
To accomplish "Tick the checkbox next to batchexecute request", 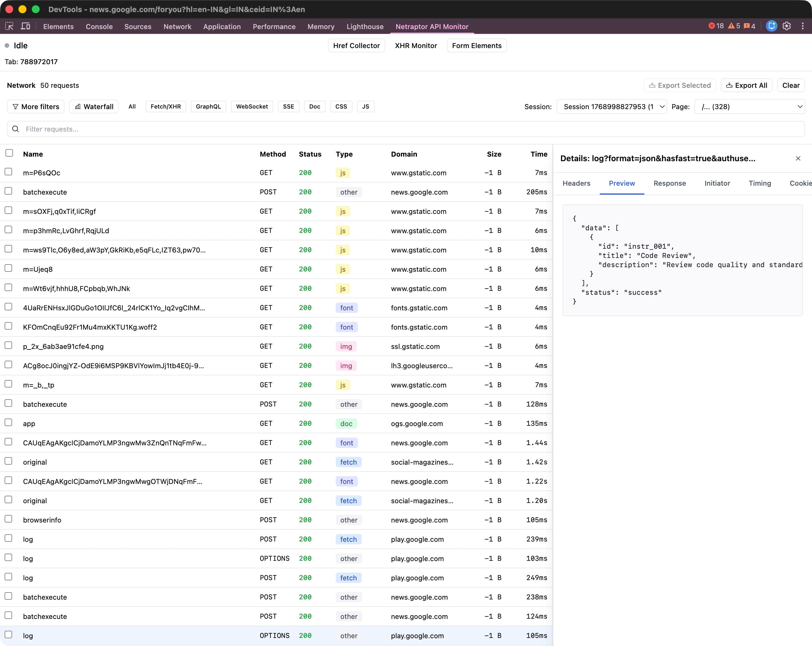I will (x=9, y=191).
